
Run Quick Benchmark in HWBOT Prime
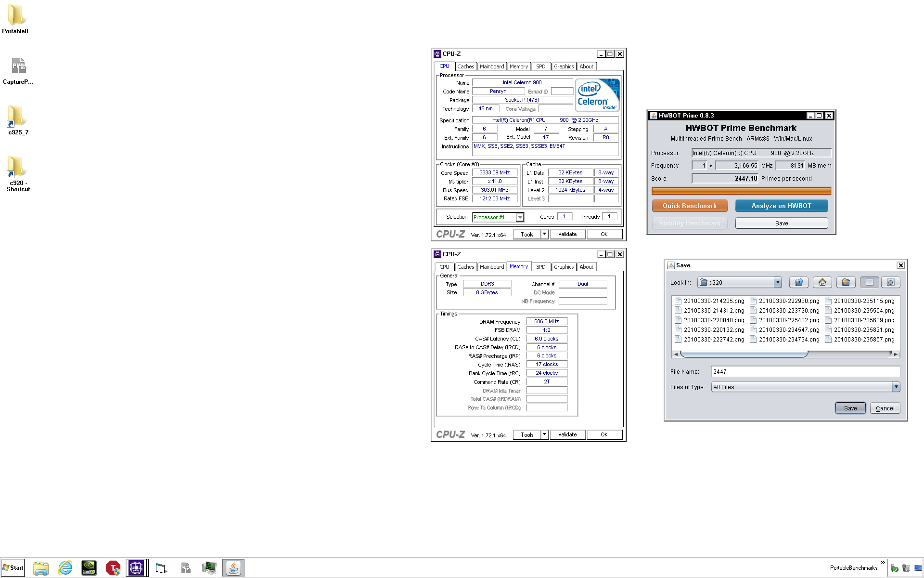[x=690, y=206]
